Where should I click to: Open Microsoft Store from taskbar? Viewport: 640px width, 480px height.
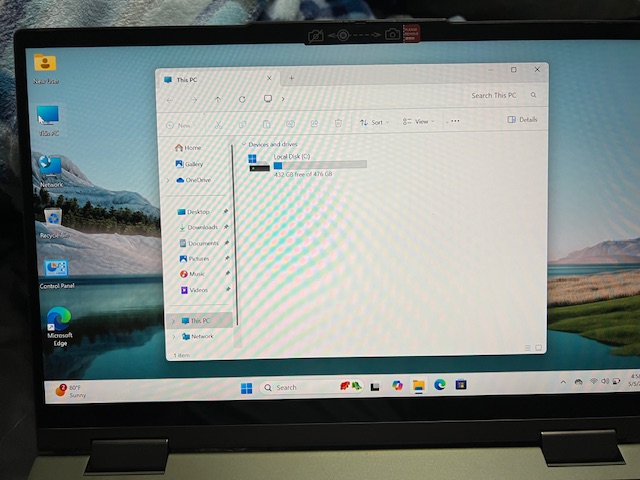[461, 384]
